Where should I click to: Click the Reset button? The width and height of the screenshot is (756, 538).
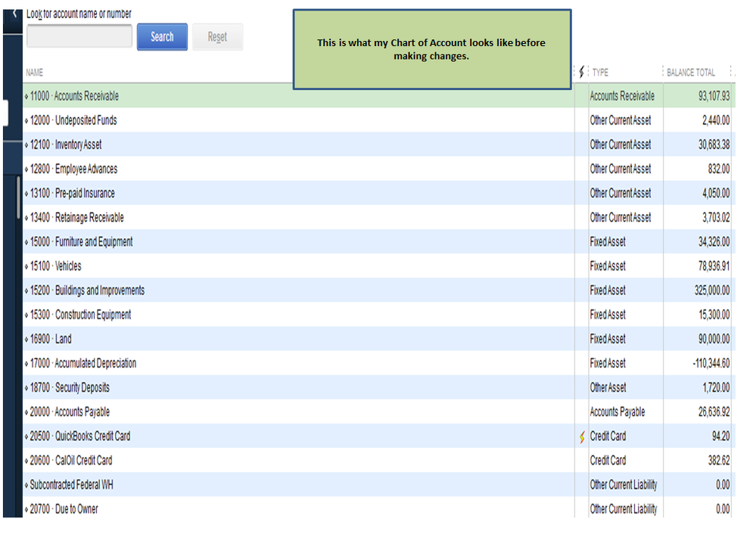217,36
